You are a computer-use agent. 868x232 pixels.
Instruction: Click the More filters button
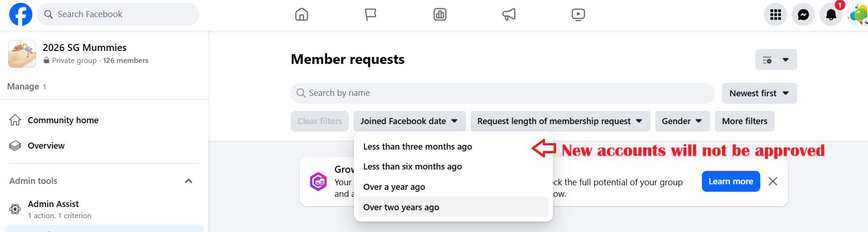(744, 121)
